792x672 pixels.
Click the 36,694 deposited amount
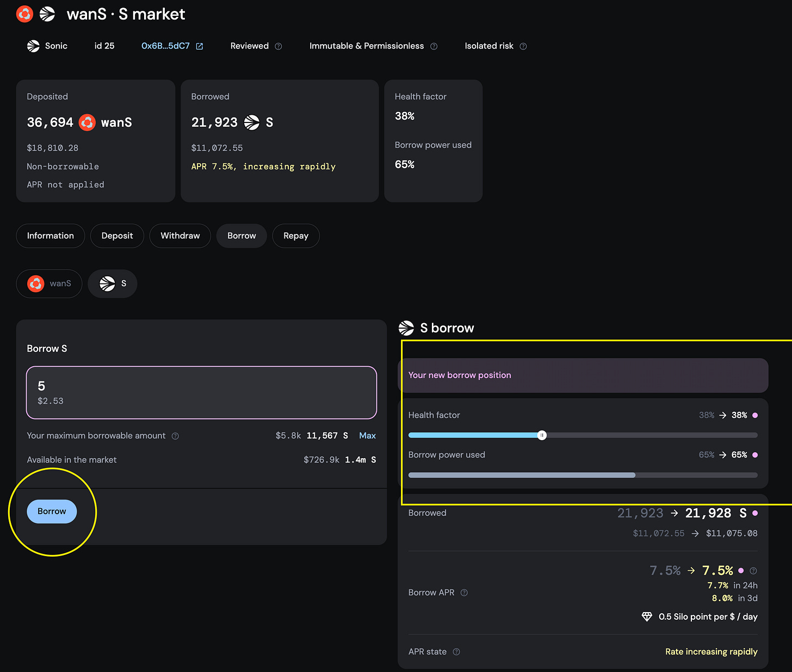[50, 122]
